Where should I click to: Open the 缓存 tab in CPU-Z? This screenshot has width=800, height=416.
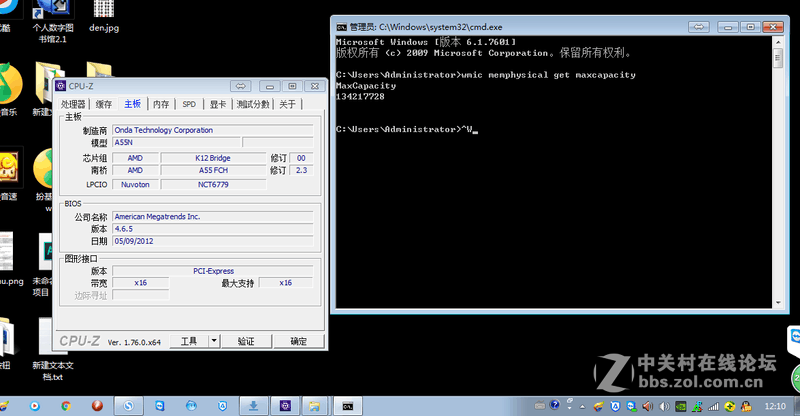tap(104, 104)
